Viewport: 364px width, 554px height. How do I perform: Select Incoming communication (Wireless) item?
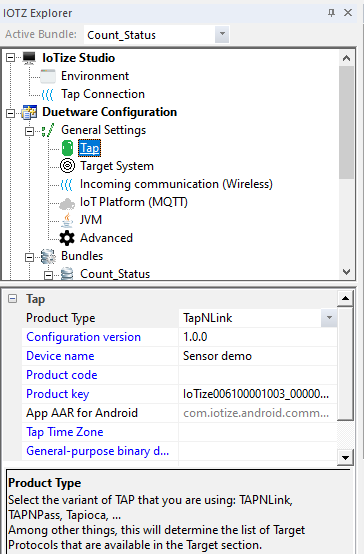176,184
